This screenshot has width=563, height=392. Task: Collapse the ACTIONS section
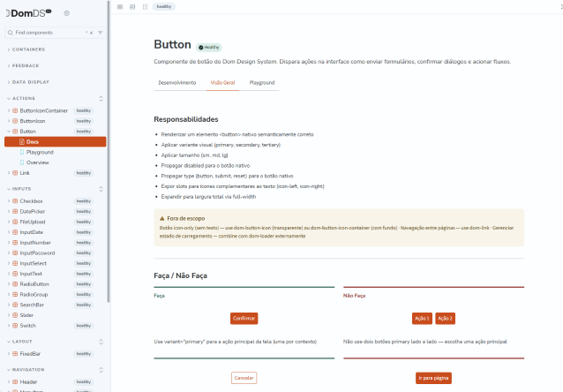click(x=21, y=99)
